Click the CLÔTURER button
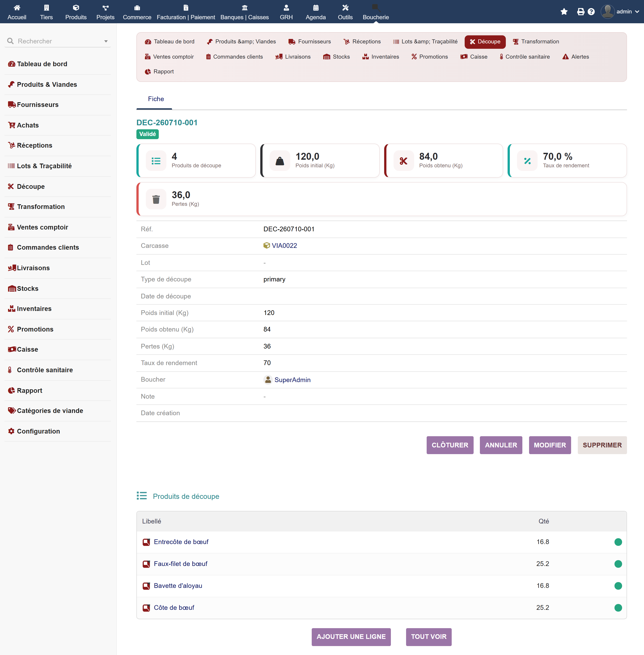644x655 pixels. coord(449,445)
